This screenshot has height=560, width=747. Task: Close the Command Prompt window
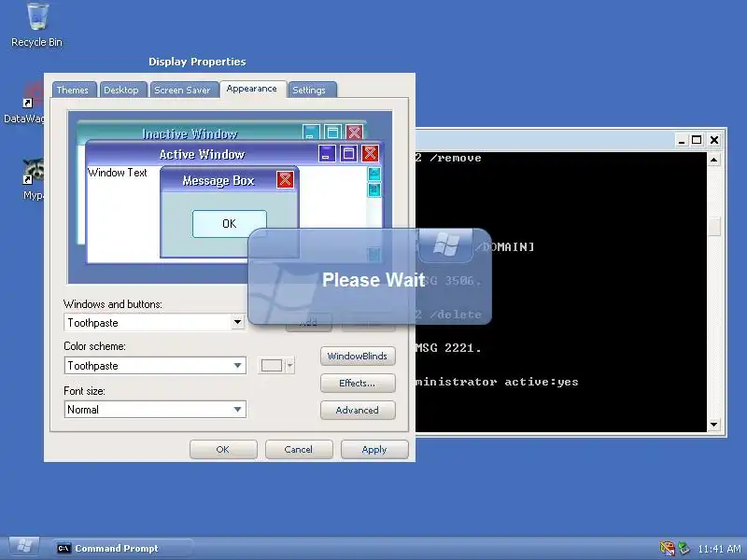pyautogui.click(x=713, y=140)
